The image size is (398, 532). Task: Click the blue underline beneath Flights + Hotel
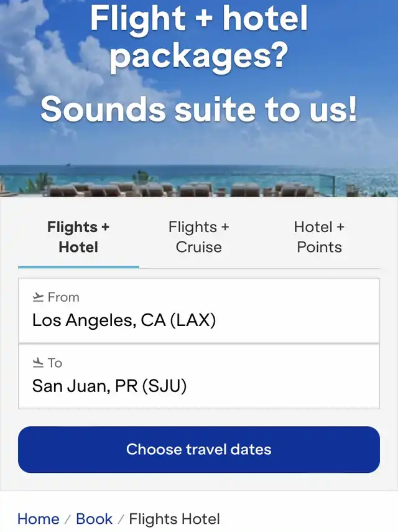coord(78,267)
